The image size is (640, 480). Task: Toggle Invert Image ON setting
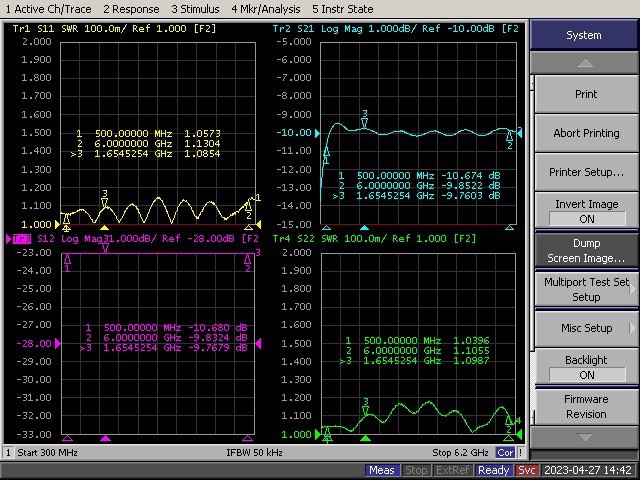pyautogui.click(x=586, y=211)
